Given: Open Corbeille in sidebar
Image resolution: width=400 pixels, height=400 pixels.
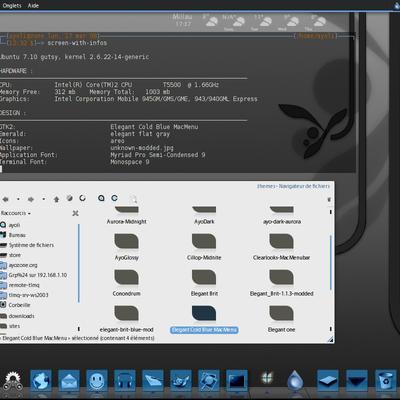Looking at the screenshot, I should 15,305.
